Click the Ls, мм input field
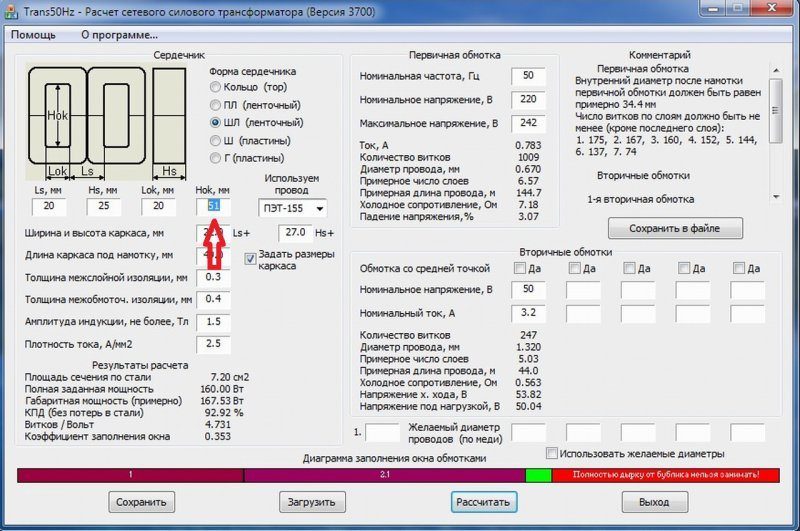The image size is (800, 531). tap(49, 207)
